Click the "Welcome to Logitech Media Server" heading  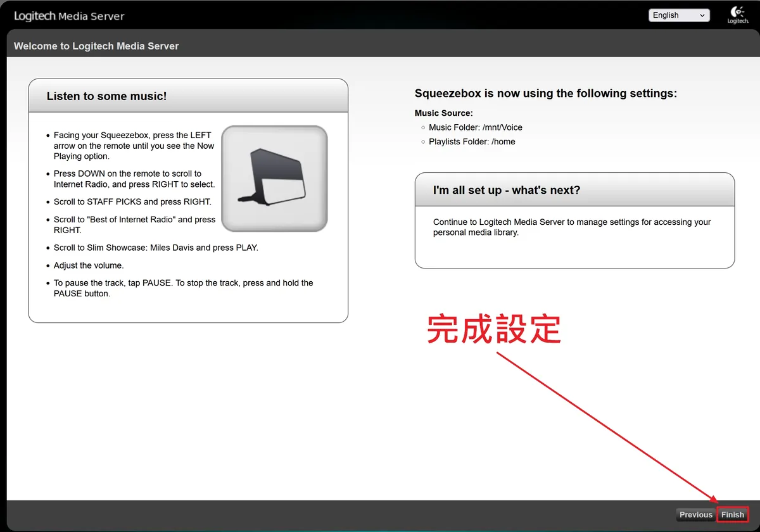[96, 46]
